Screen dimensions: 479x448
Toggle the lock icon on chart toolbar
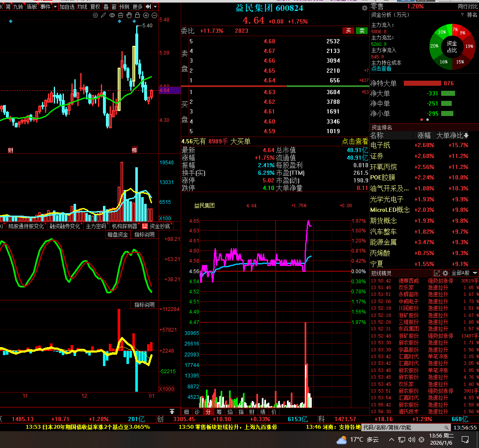(137, 15)
